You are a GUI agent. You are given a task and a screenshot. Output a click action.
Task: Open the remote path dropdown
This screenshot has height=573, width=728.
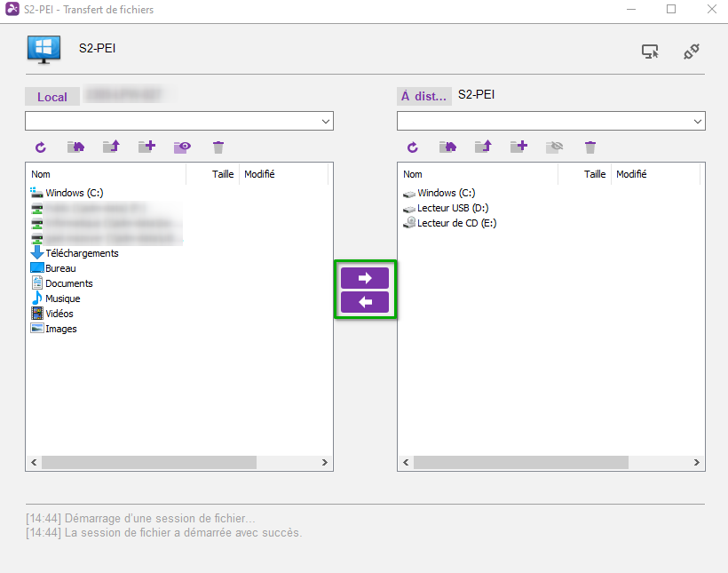(697, 121)
